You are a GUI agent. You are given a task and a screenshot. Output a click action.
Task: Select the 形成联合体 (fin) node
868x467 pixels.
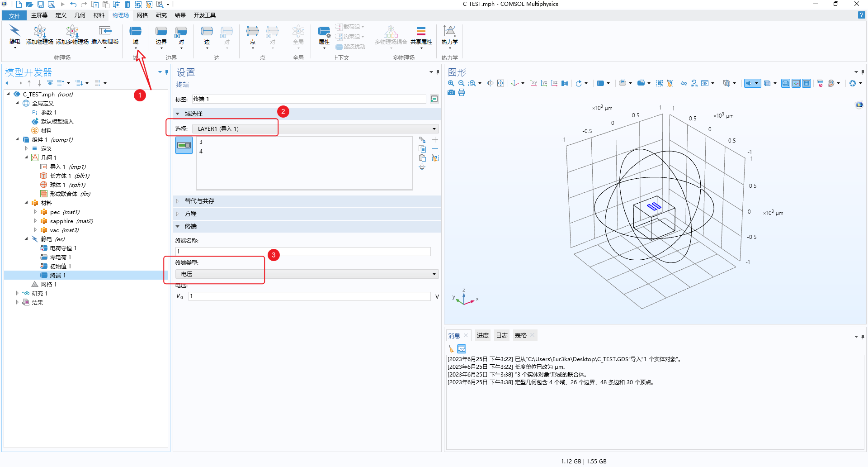tap(70, 194)
